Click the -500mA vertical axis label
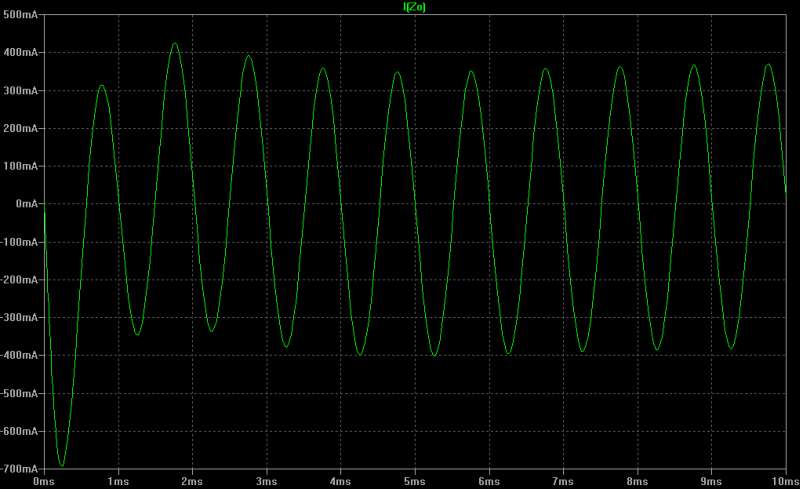 (19, 393)
